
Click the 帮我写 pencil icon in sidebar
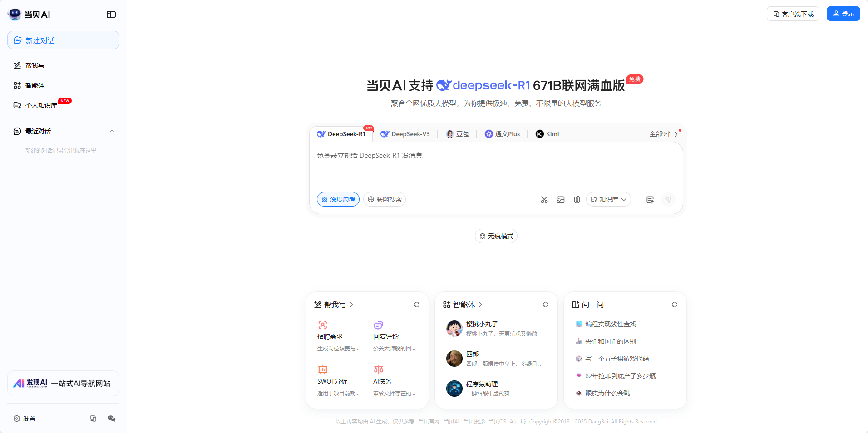click(17, 65)
